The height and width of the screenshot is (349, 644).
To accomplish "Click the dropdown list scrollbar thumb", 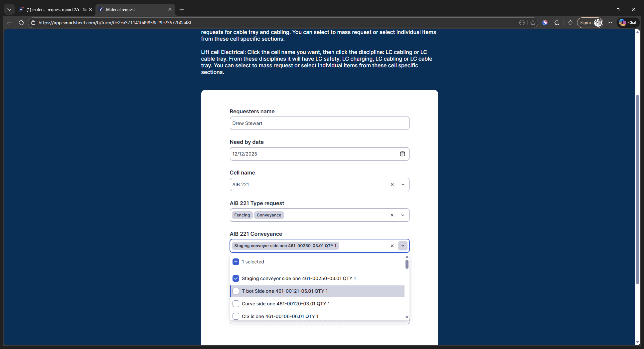I will (x=407, y=264).
